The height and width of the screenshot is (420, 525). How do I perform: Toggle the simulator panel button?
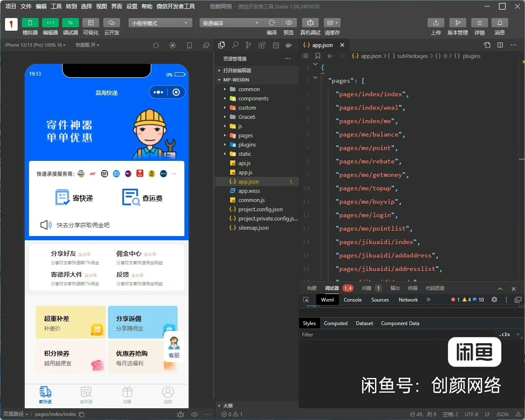[30, 23]
